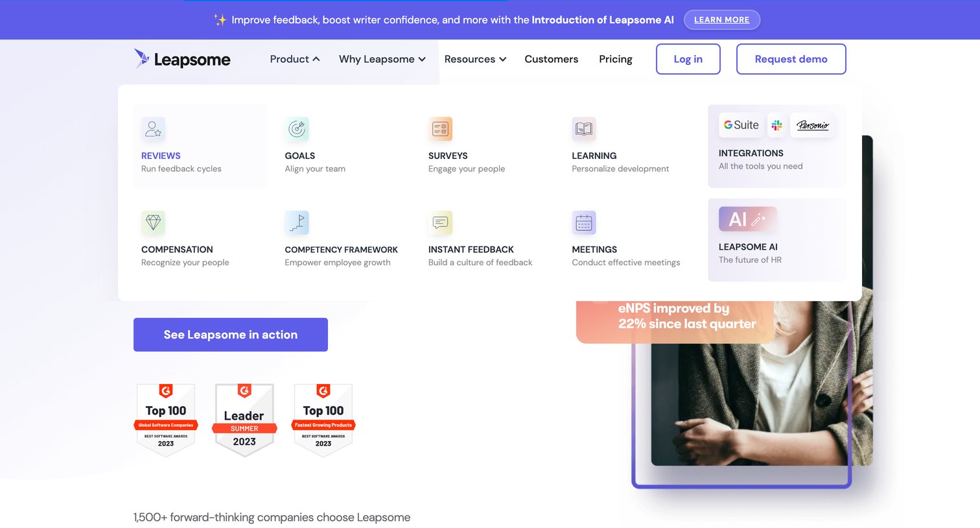Open the Leapsome AI magic-wand icon
The width and height of the screenshot is (980, 528).
[x=747, y=219]
